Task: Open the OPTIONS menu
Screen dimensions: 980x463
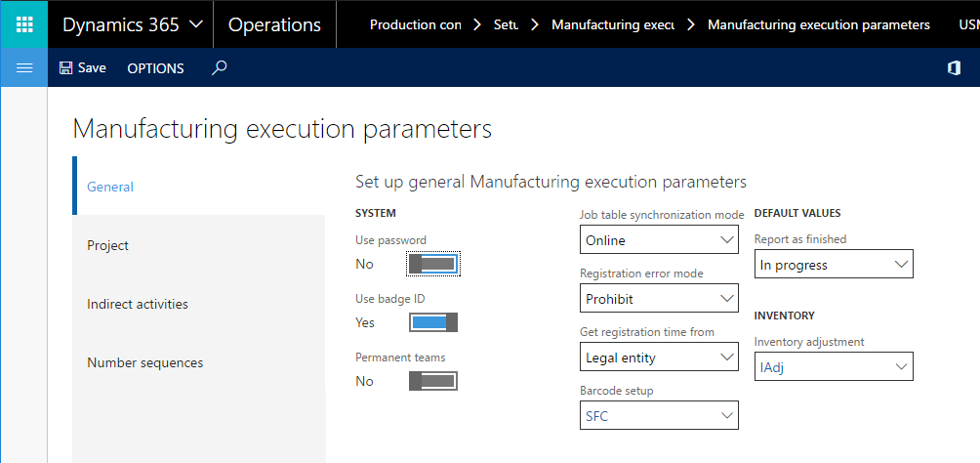Action: (x=155, y=68)
